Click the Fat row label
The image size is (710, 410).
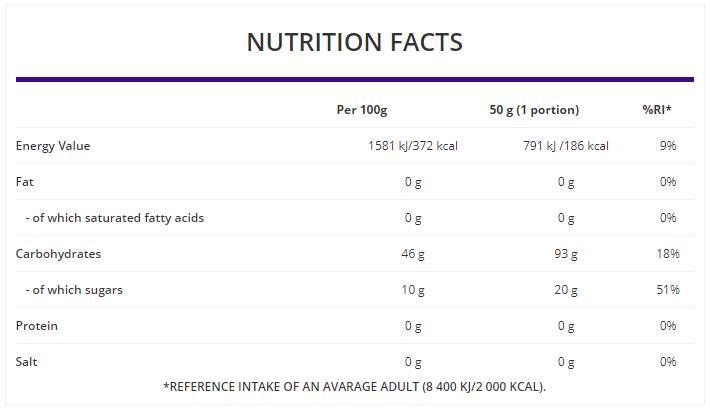point(25,182)
